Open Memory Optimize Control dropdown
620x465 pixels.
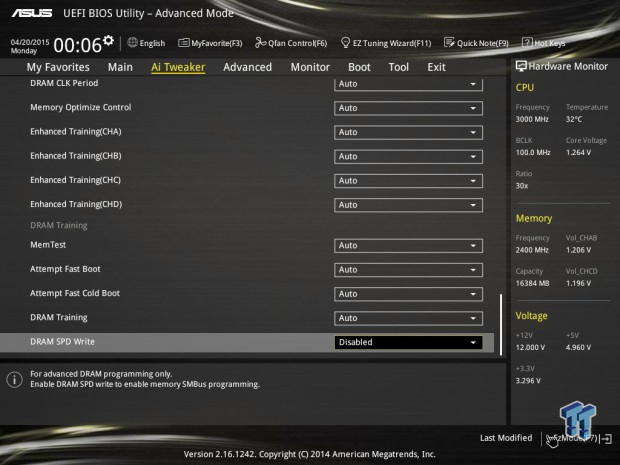(408, 108)
